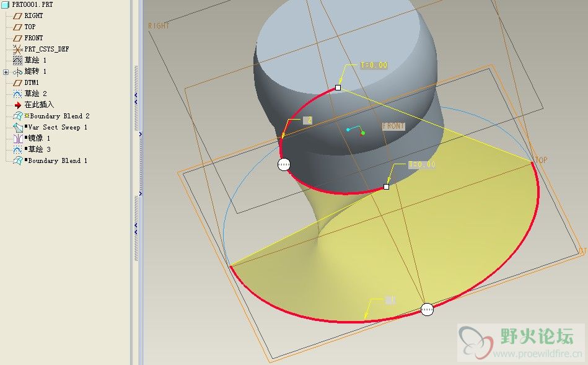
Task: Select the 在此插入 insert marker row
Action: coord(39,105)
